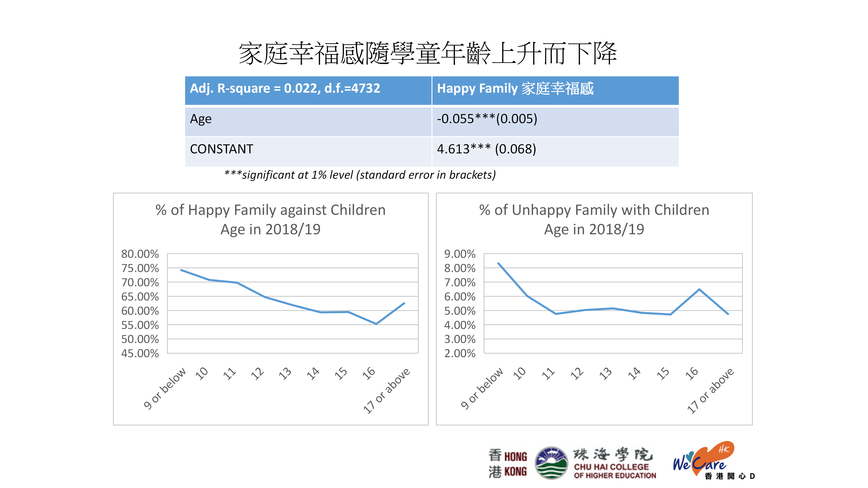Click the significance footnote text
Image resolution: width=868 pixels, height=488 pixels.
[x=360, y=175]
